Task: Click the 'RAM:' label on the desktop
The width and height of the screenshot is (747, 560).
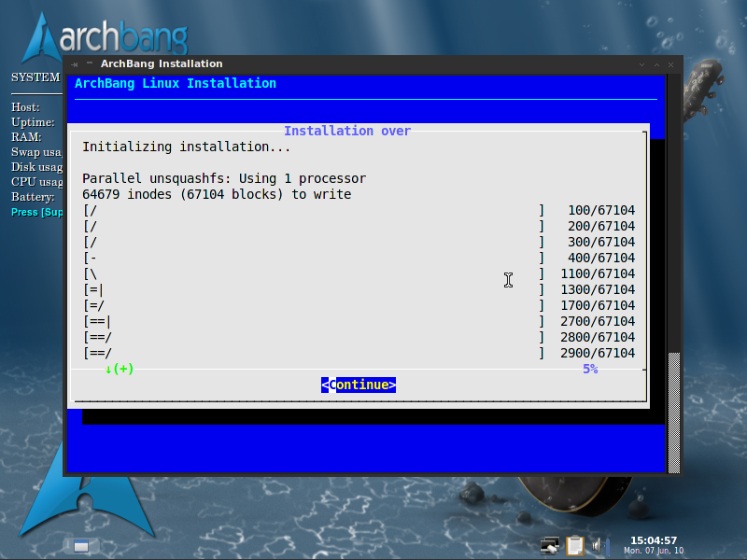Action: click(x=26, y=137)
